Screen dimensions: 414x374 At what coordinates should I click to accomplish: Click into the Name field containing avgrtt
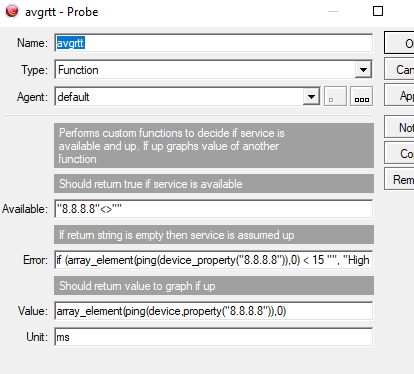[x=214, y=43]
